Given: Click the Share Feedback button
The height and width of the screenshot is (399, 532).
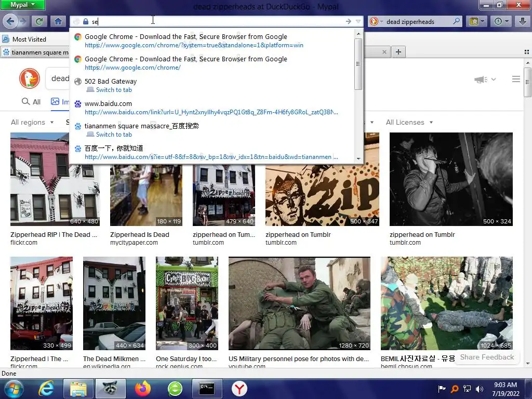Looking at the screenshot, I should tap(487, 357).
